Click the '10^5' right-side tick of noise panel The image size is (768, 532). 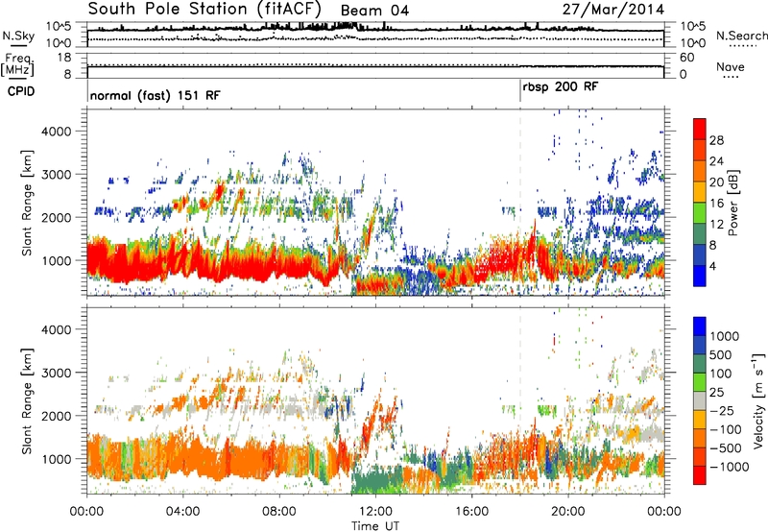[x=692, y=27]
